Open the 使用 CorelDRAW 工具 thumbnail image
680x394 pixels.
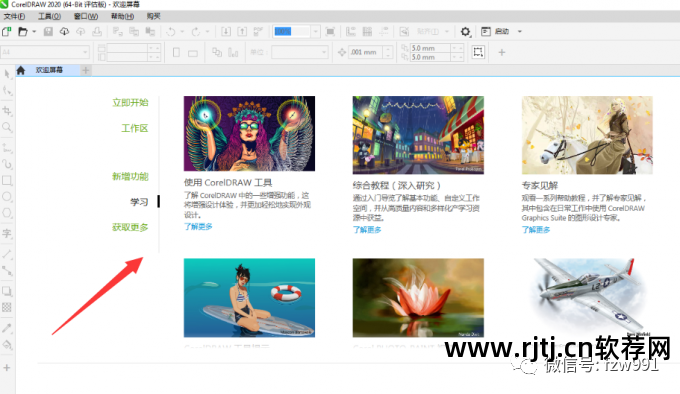point(249,134)
